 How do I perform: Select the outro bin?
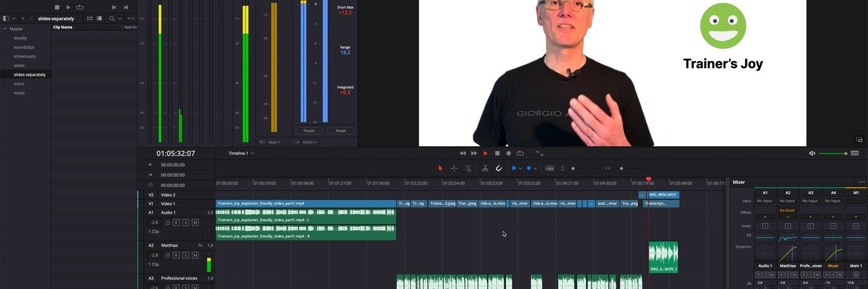19,84
